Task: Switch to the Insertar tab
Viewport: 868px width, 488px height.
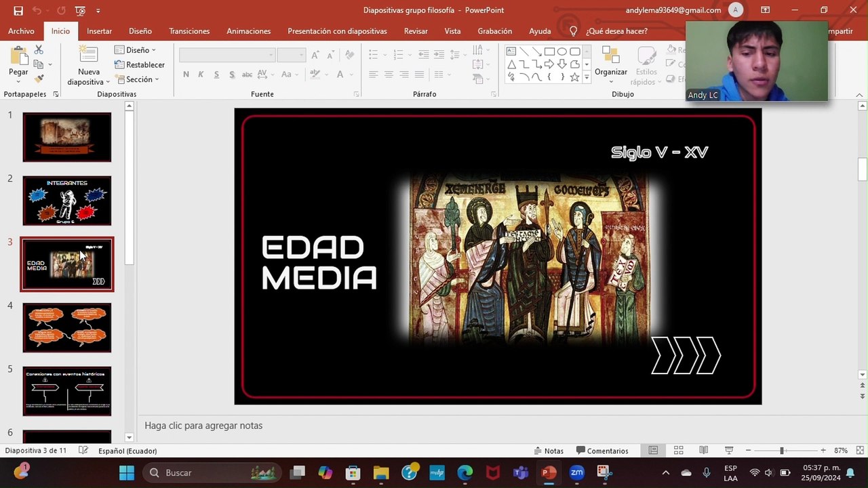Action: pos(100,31)
